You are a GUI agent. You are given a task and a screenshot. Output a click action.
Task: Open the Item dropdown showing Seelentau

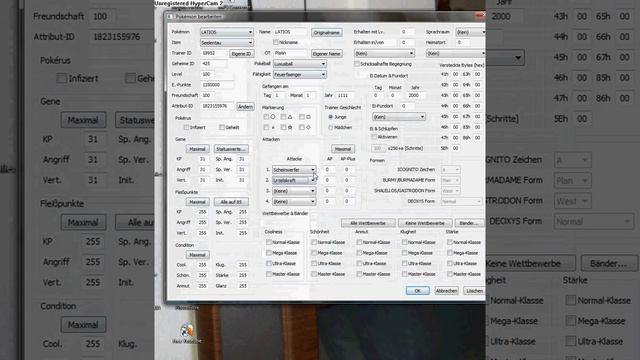[227, 42]
